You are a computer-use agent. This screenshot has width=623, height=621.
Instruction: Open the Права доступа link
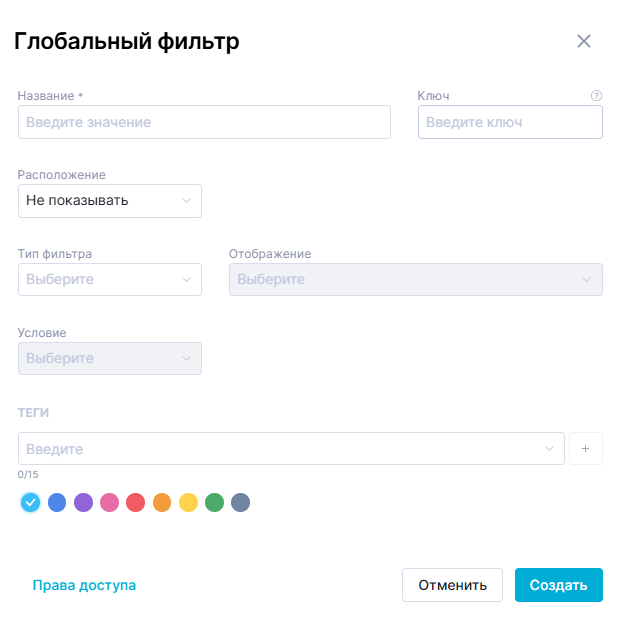[x=84, y=585]
